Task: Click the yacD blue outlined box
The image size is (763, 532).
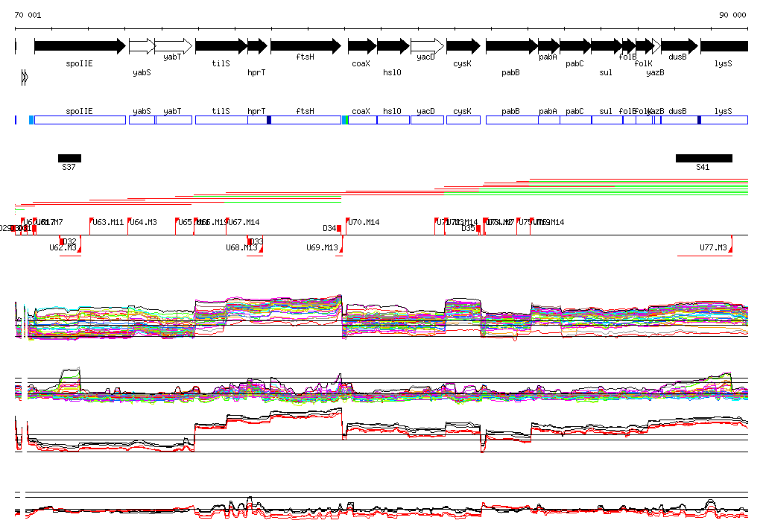Action: pos(427,120)
